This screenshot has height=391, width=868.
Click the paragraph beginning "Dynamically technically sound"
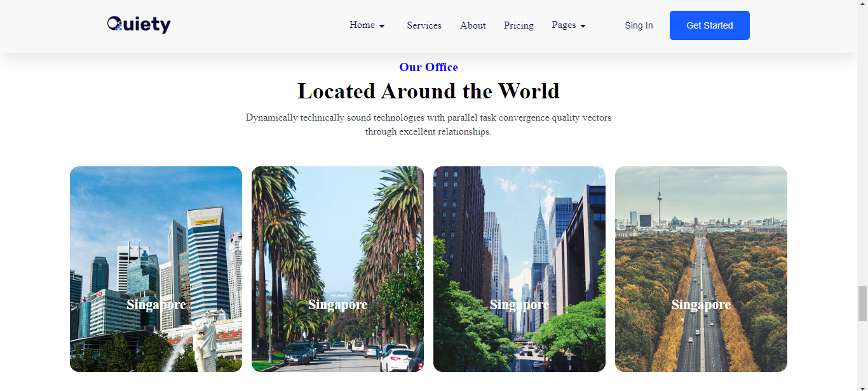click(x=428, y=124)
